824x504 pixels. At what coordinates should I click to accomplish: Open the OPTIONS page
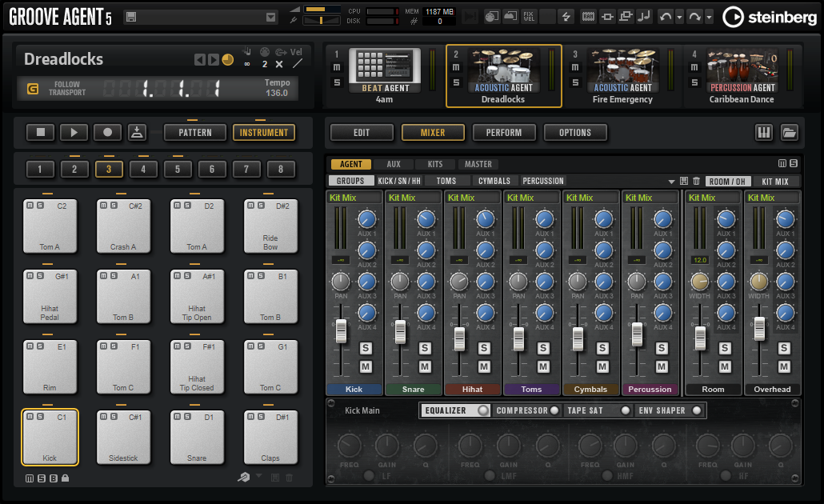tap(575, 133)
